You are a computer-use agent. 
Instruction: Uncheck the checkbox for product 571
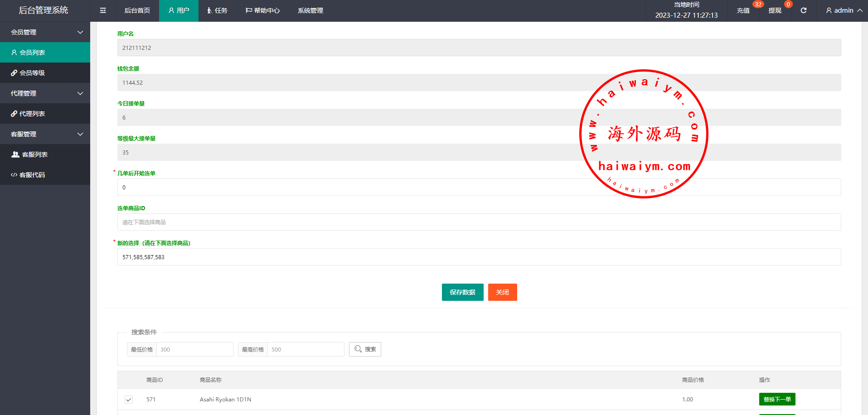pyautogui.click(x=129, y=400)
